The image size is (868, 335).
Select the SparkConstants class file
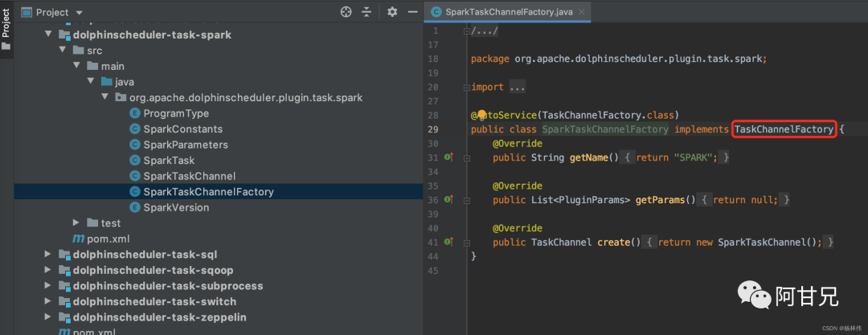(182, 129)
